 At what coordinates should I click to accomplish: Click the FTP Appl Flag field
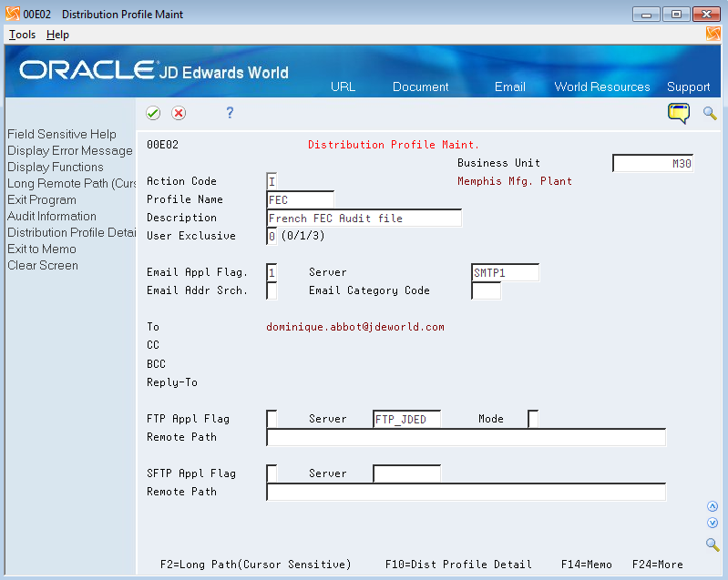pyautogui.click(x=272, y=419)
